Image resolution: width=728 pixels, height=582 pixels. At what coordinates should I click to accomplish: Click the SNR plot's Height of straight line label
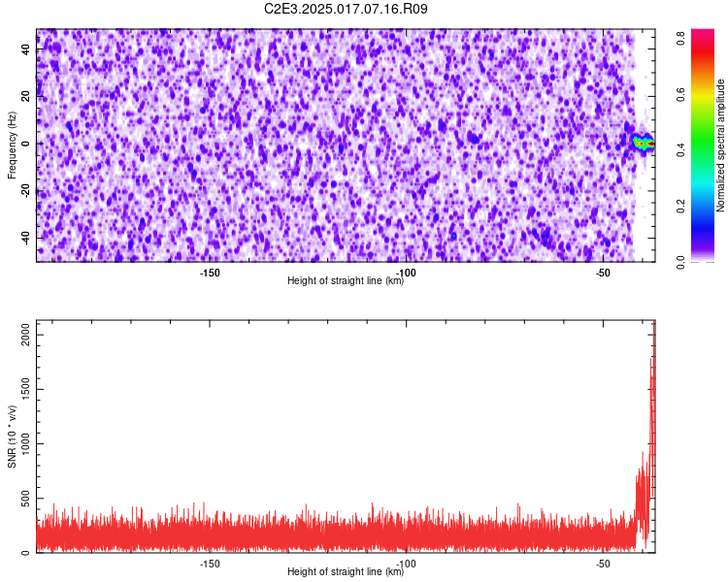point(346,571)
